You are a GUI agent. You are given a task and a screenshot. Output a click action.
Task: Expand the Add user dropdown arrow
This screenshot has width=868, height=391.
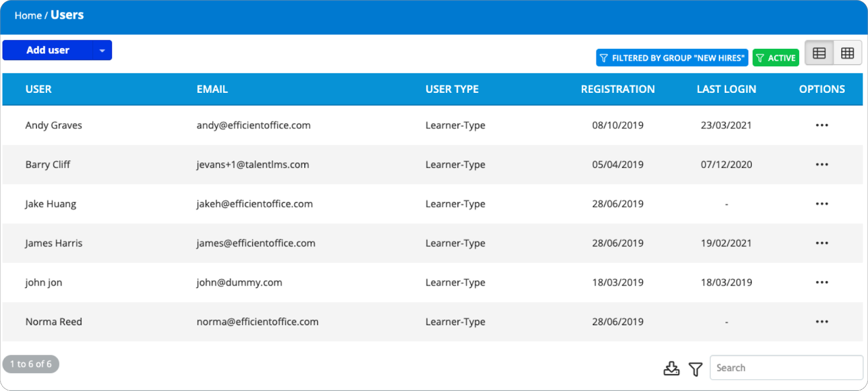tap(102, 51)
